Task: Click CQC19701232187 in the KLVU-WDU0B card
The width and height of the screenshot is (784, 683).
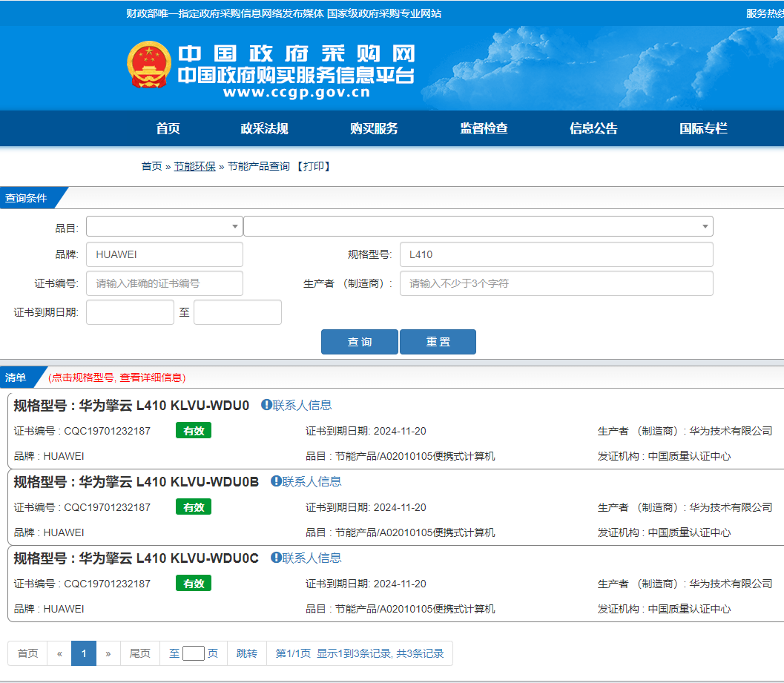Action: click(x=107, y=507)
